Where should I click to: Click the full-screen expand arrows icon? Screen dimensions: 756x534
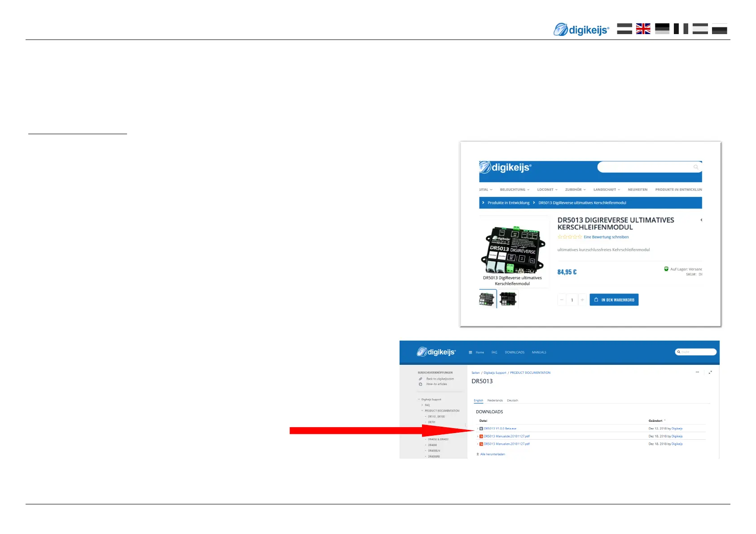click(710, 372)
